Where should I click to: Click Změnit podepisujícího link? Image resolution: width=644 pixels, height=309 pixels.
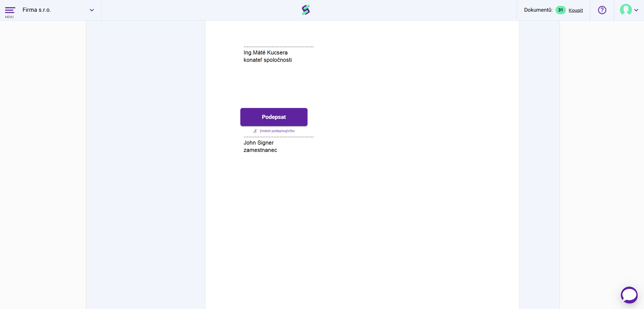point(277,131)
